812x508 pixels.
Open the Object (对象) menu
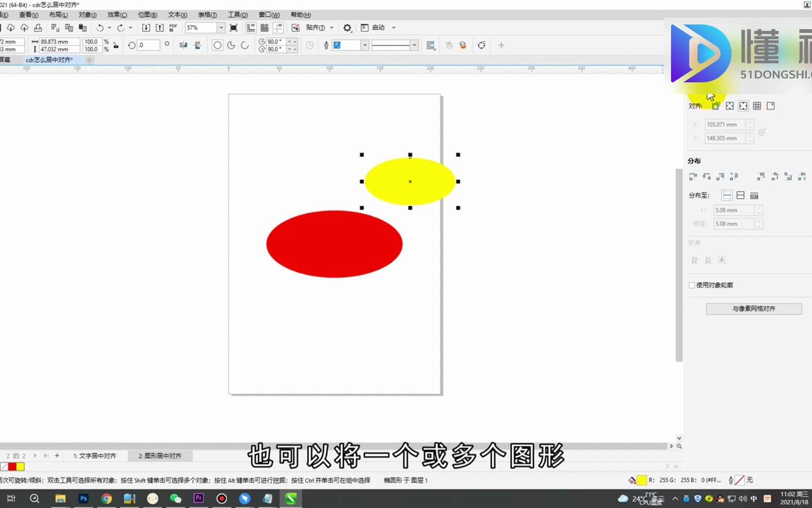pyautogui.click(x=88, y=15)
